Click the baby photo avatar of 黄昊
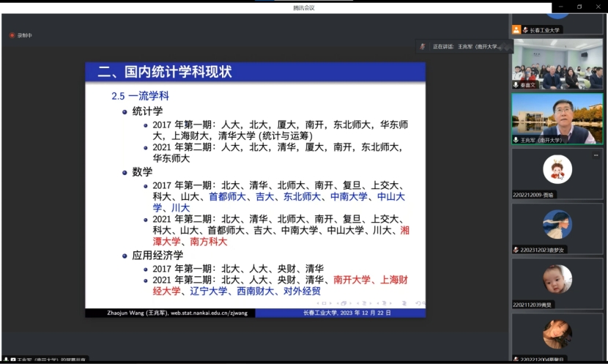 click(x=557, y=279)
